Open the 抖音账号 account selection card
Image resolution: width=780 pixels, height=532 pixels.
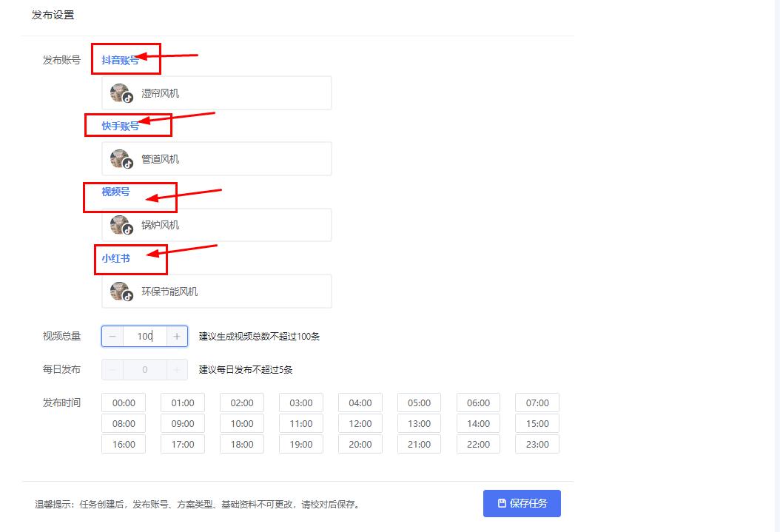pyautogui.click(x=215, y=92)
